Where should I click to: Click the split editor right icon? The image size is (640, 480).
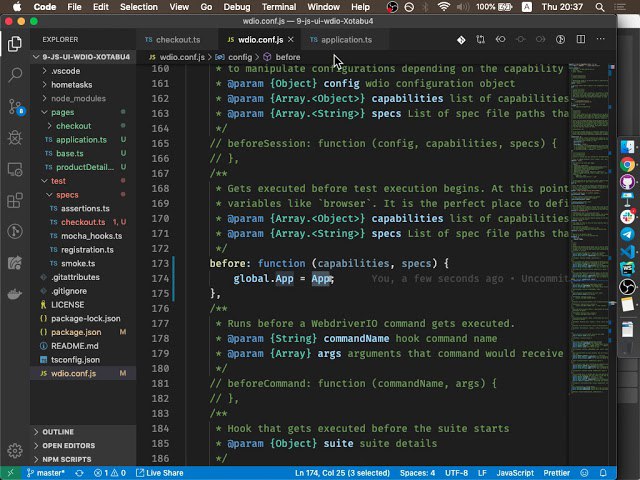(580, 40)
